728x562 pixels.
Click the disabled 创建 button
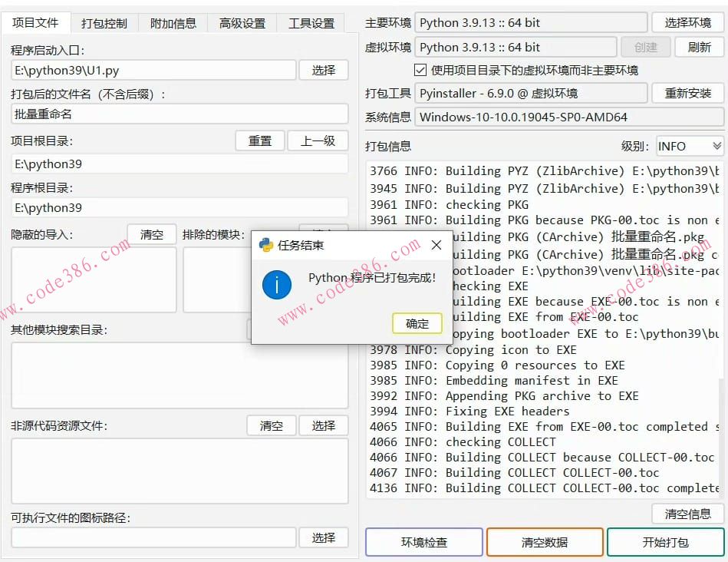click(646, 47)
